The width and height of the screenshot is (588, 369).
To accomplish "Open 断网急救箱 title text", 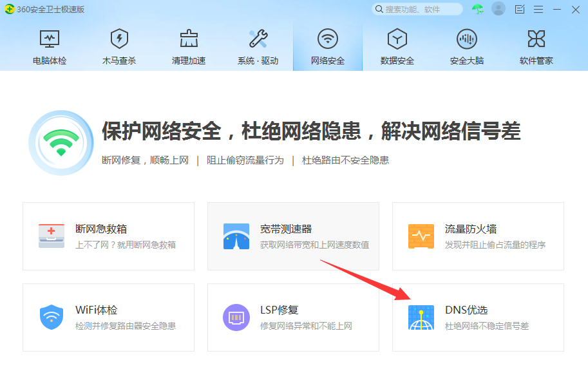I will pos(101,229).
